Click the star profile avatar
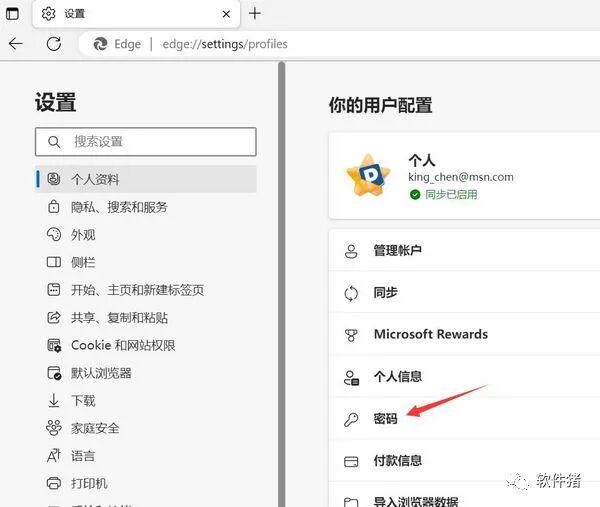Image resolution: width=600 pixels, height=507 pixels. [368, 176]
